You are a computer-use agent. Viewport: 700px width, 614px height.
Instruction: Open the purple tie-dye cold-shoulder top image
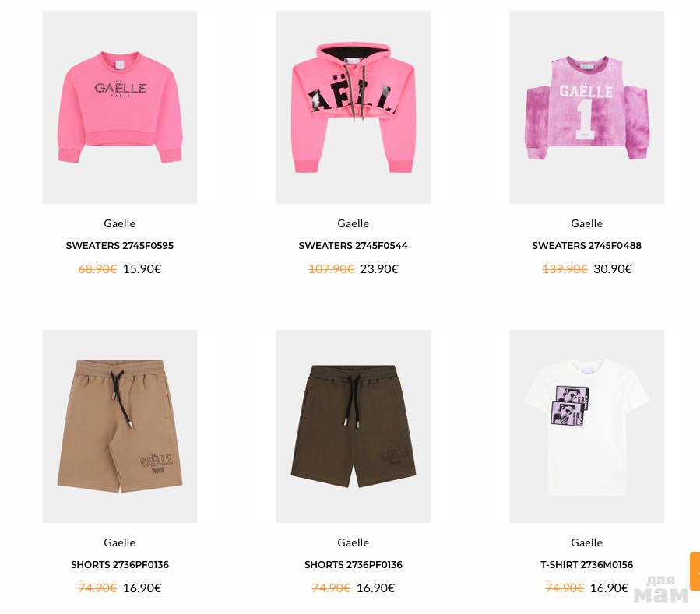point(586,107)
